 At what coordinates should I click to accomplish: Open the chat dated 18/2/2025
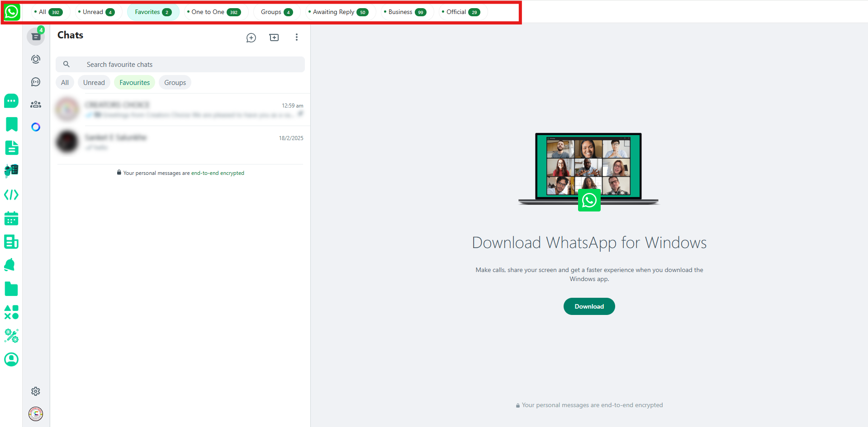[180, 142]
